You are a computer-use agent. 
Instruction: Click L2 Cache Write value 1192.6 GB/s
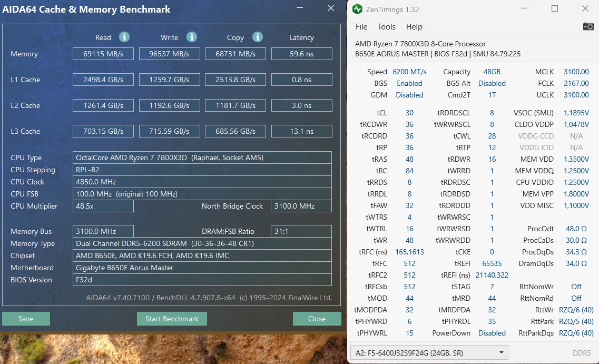coord(169,105)
